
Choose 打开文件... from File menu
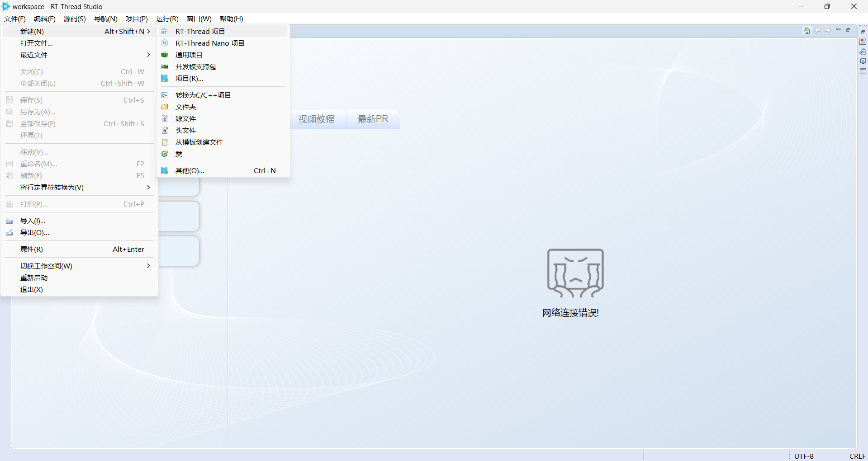tap(80, 43)
